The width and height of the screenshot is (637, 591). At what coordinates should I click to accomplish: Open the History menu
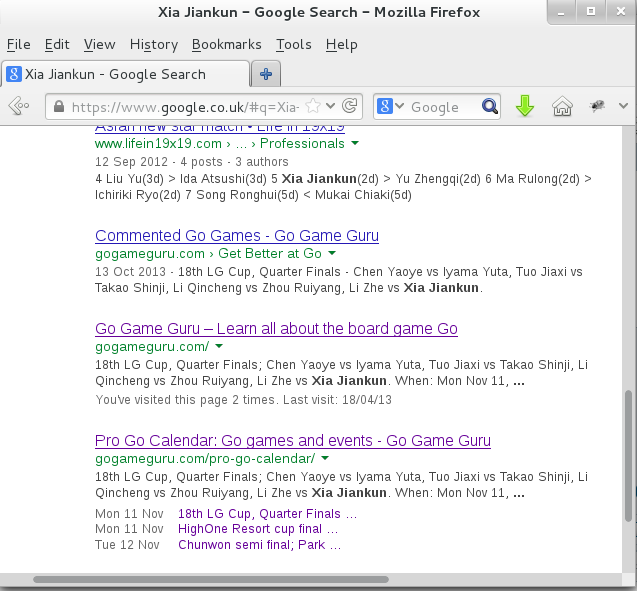pos(153,44)
